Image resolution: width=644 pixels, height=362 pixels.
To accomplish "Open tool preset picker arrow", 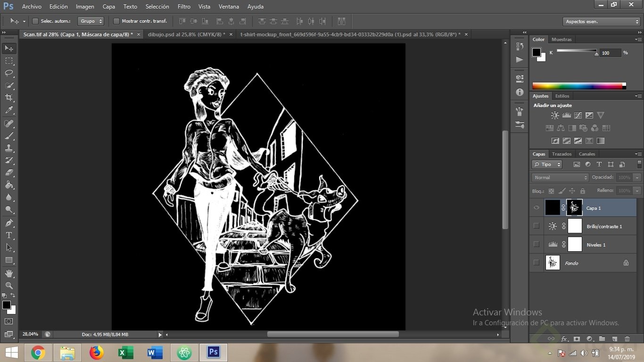I will (x=24, y=21).
